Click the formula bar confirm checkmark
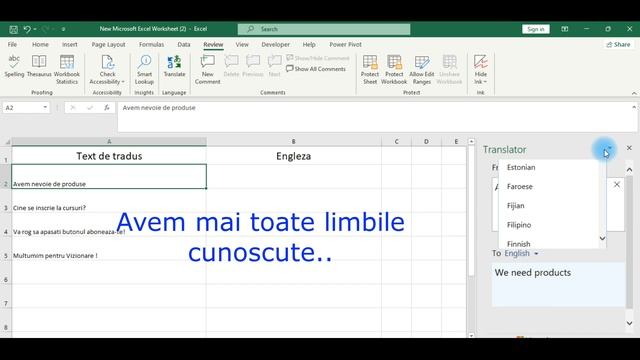The image size is (640, 360). (x=90, y=108)
